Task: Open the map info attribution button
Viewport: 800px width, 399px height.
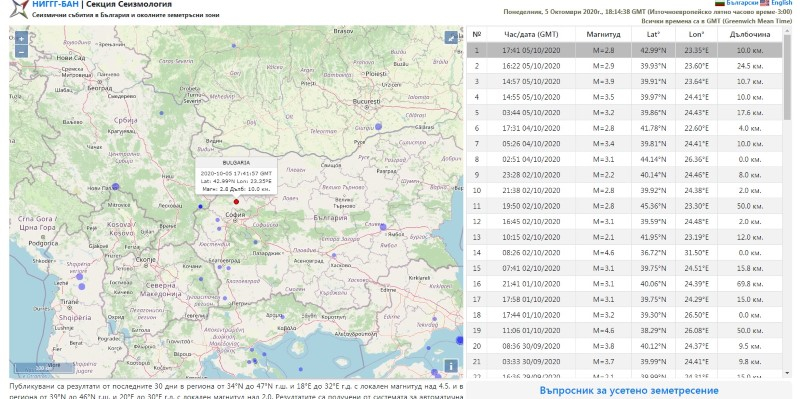Action: pyautogui.click(x=451, y=366)
